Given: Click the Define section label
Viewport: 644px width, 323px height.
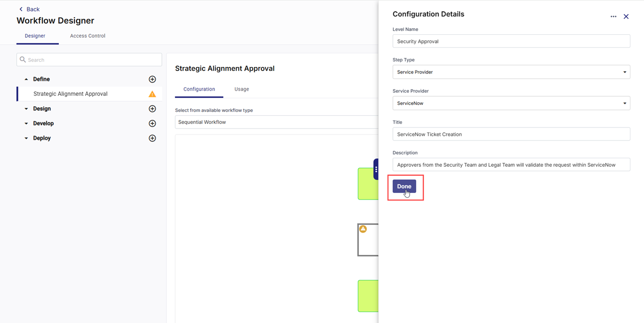Looking at the screenshot, I should click(41, 79).
